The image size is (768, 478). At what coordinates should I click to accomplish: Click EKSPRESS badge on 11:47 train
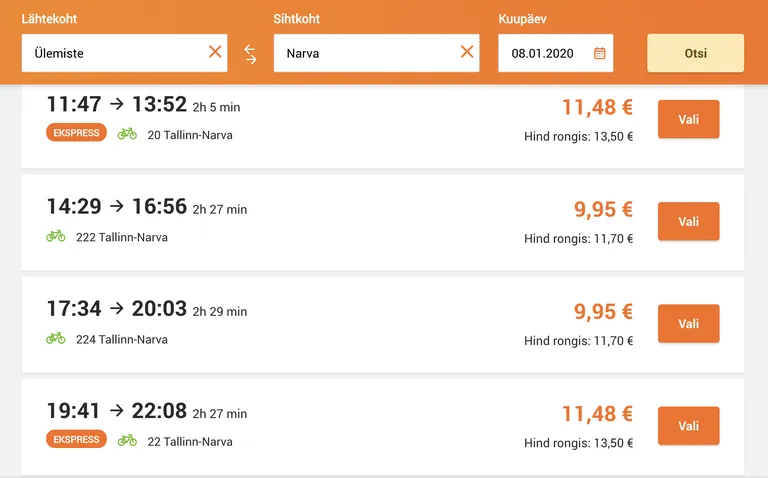[x=76, y=133]
